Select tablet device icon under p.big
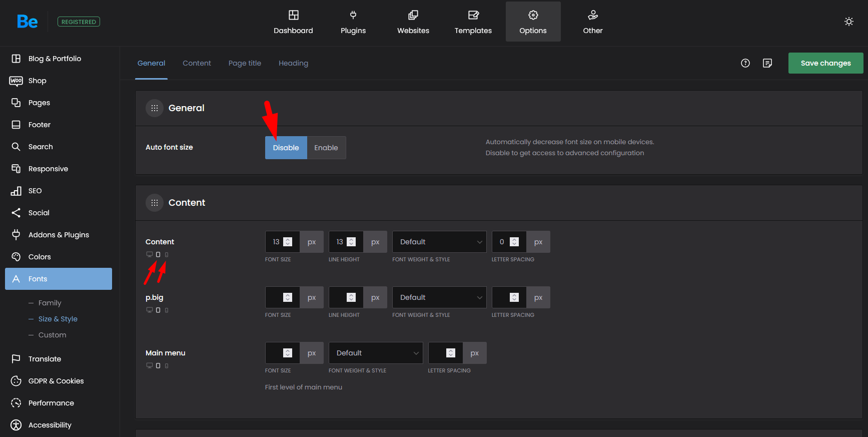The width and height of the screenshot is (868, 437). click(158, 310)
